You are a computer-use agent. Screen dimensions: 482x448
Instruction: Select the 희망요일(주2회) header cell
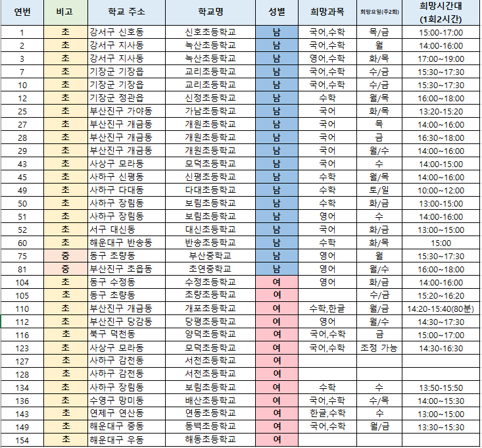point(379,12)
